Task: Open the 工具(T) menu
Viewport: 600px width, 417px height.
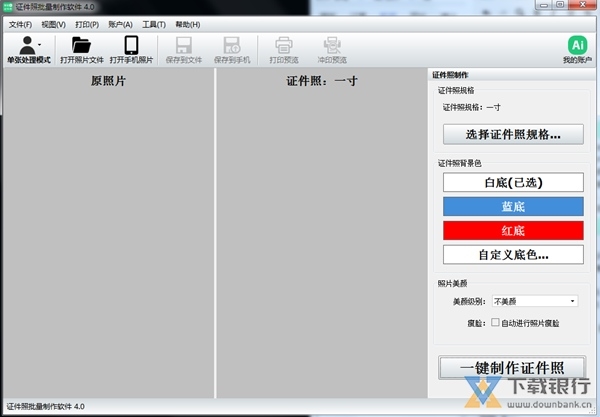Action: click(154, 25)
